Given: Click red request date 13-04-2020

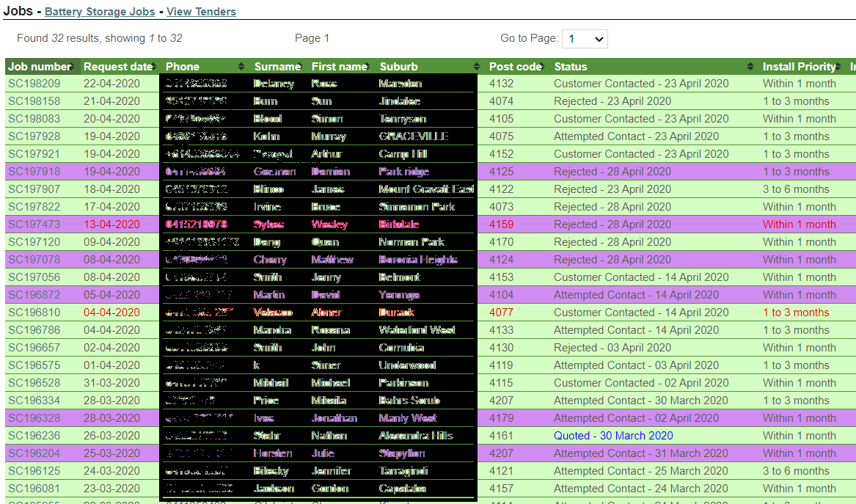Looking at the screenshot, I should 112,224.
